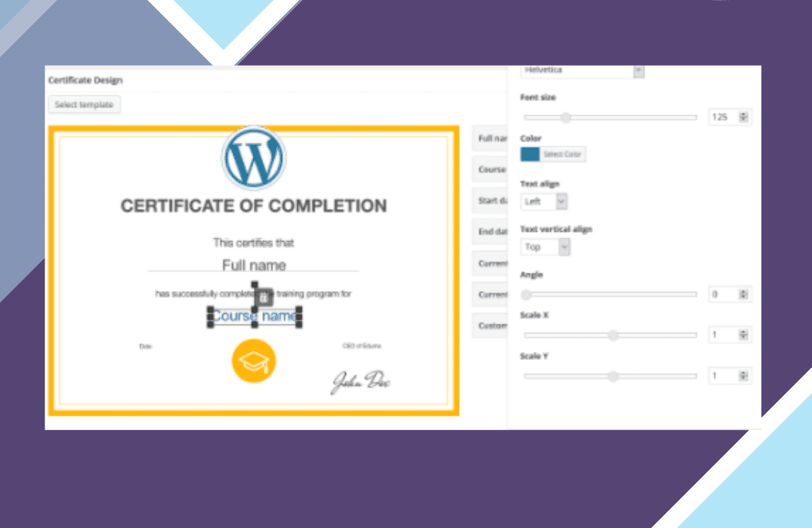Image resolution: width=812 pixels, height=528 pixels.
Task: Select the Full name text on certificate
Action: [x=254, y=265]
